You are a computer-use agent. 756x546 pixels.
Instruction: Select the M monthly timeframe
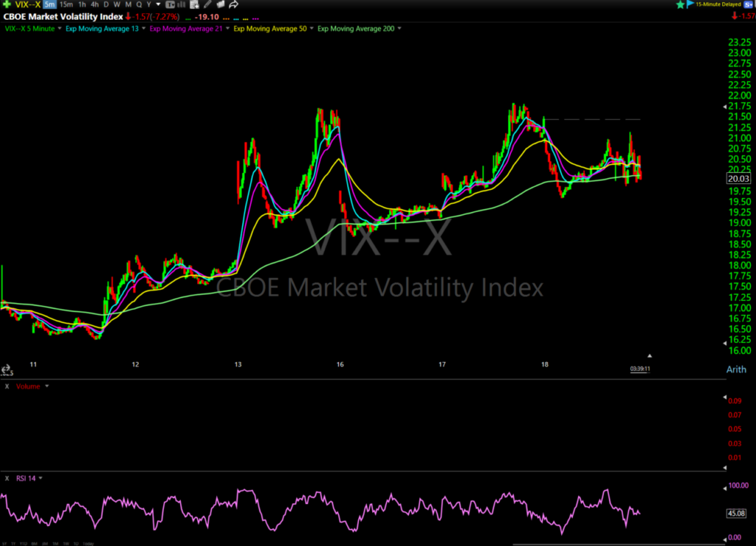point(128,4)
